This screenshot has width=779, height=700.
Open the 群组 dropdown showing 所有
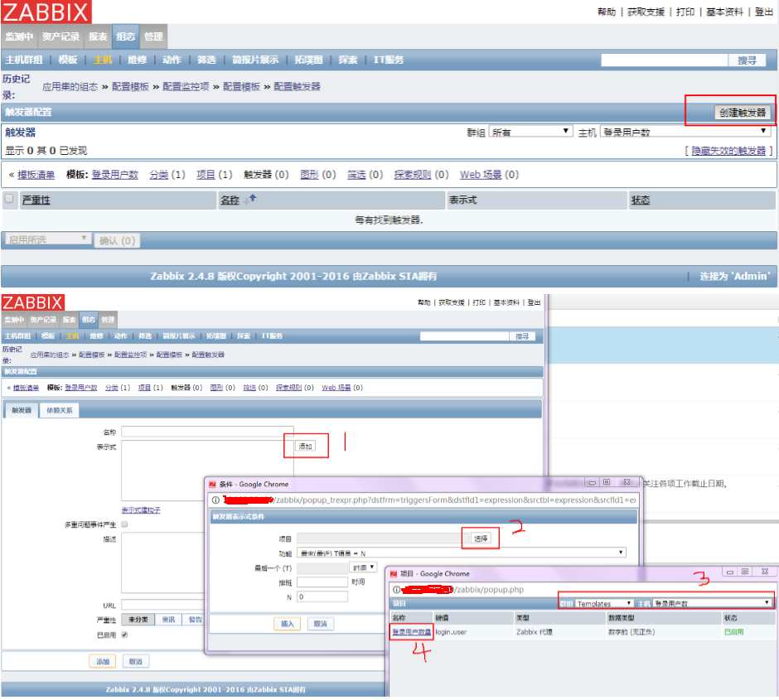(530, 132)
